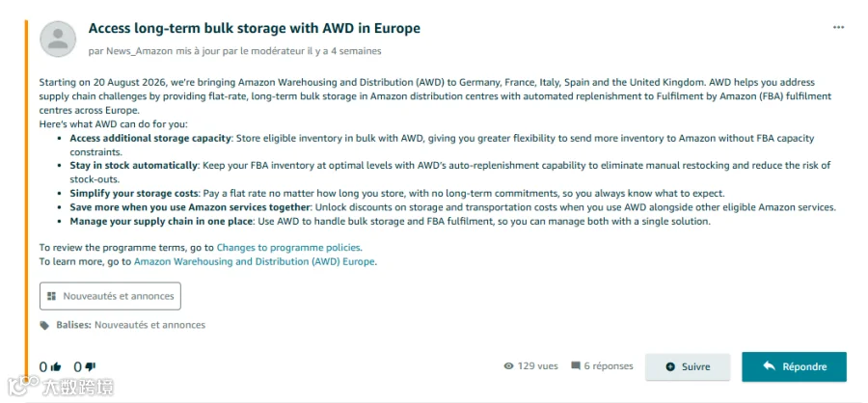Click the Nouveautés et annonces category button
Viewport: 868px width, 403px height.
(110, 296)
